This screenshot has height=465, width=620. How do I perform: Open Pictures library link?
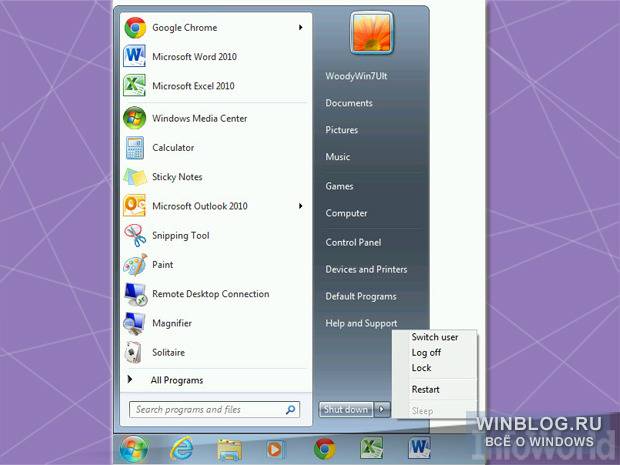342,130
